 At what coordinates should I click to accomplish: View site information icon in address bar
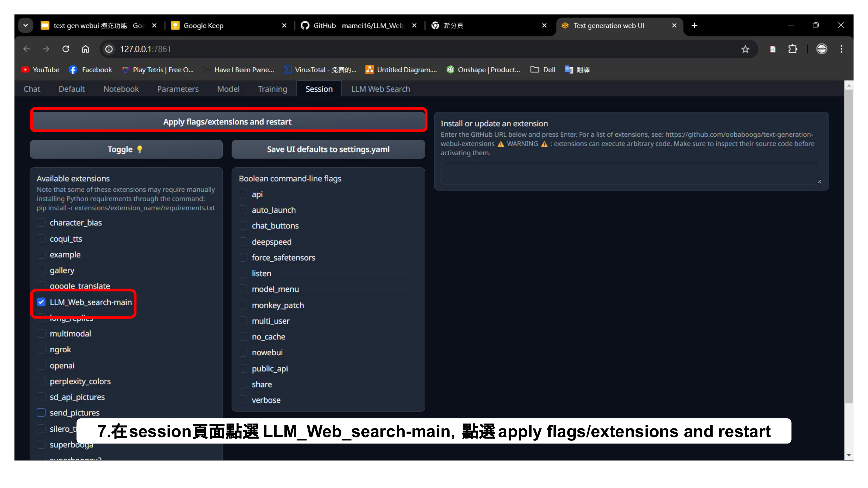point(109,49)
